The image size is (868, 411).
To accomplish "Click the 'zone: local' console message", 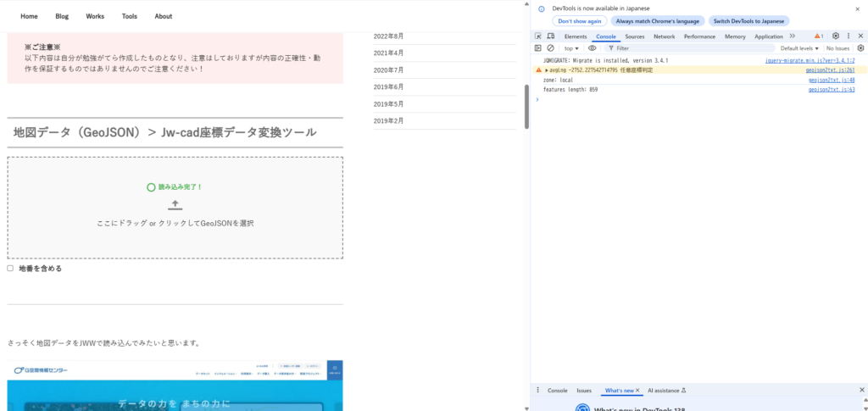I will pyautogui.click(x=558, y=81).
